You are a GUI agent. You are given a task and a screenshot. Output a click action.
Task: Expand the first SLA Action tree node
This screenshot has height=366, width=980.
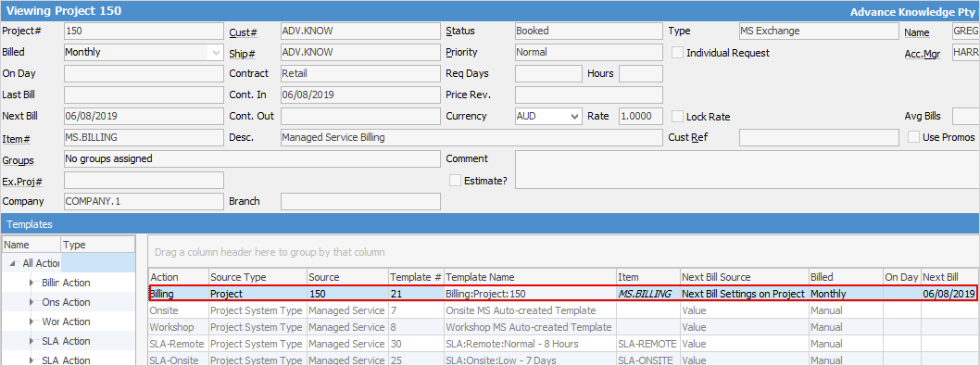[x=32, y=341]
